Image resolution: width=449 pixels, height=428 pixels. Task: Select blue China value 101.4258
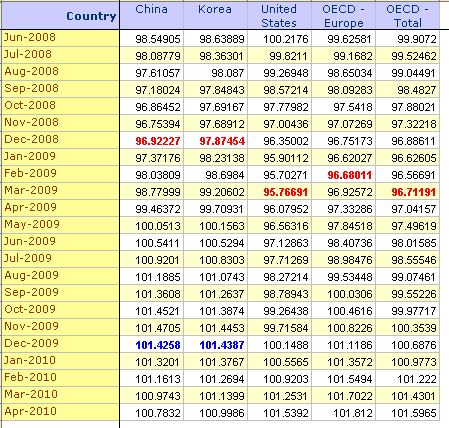(158, 345)
